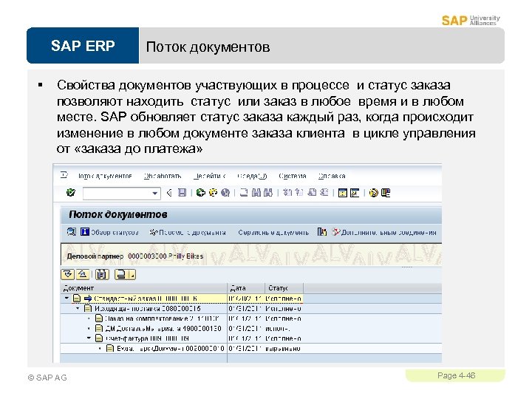Open the Обработать menu
The image size is (532, 399).
click(163, 176)
